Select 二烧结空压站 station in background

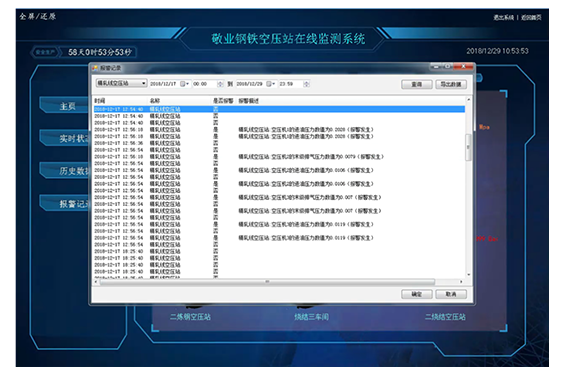tap(445, 317)
